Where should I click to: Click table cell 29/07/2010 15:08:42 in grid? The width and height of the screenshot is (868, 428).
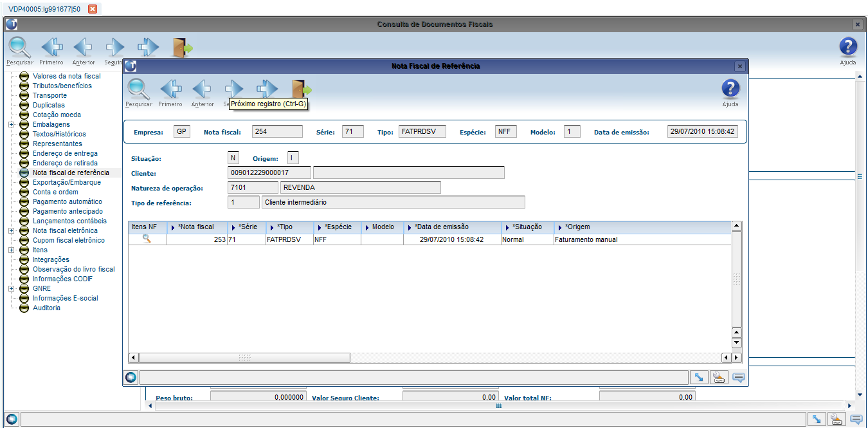click(x=452, y=239)
